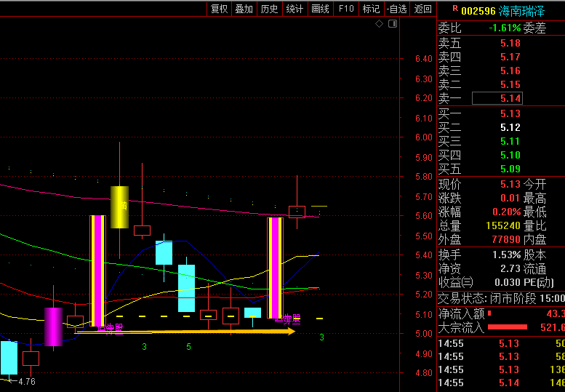Open the 叠加 overlay option

244,9
